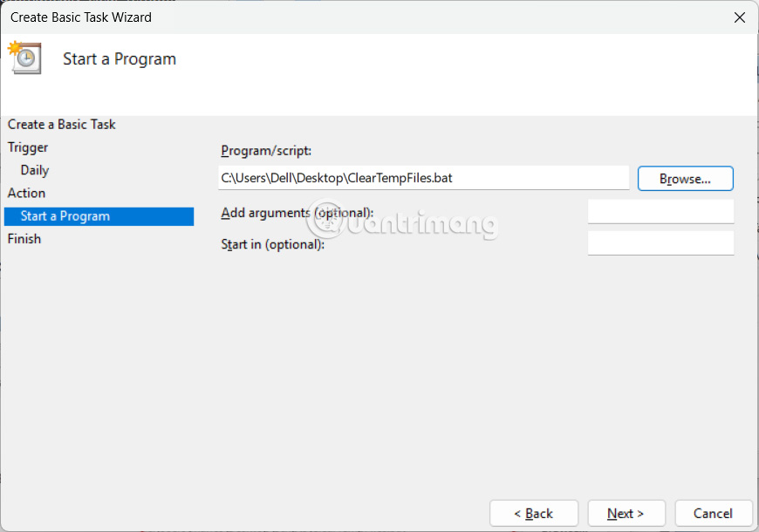Select the Action step in sidebar
The height and width of the screenshot is (532, 759).
(25, 193)
